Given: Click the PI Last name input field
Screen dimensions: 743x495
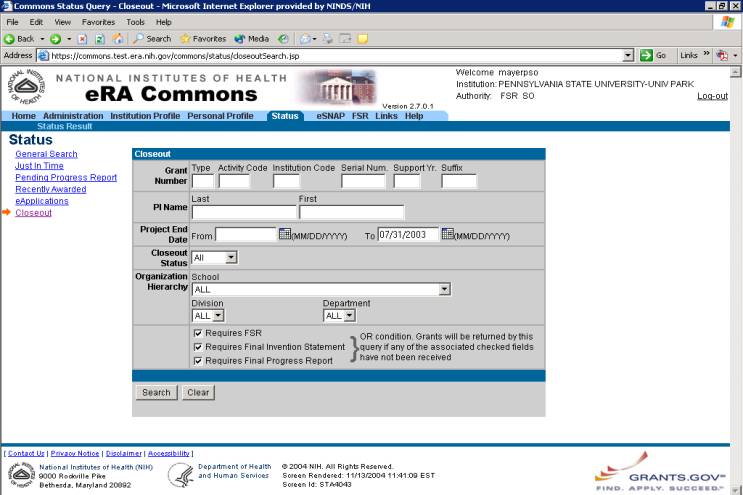Looking at the screenshot, I should tap(244, 212).
